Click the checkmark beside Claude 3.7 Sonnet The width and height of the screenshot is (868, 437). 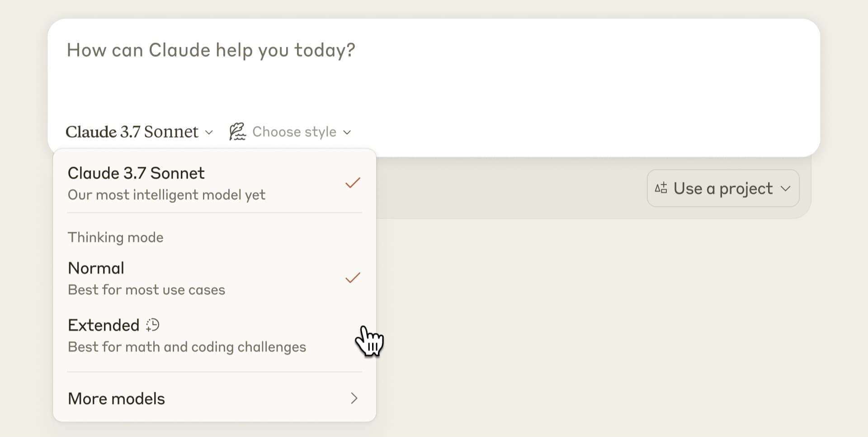point(353,183)
